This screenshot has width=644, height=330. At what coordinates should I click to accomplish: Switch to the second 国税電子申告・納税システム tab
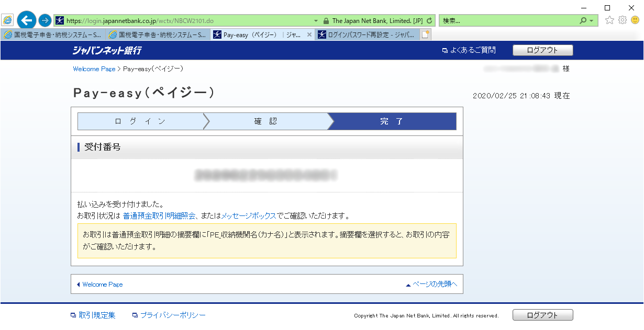click(158, 35)
